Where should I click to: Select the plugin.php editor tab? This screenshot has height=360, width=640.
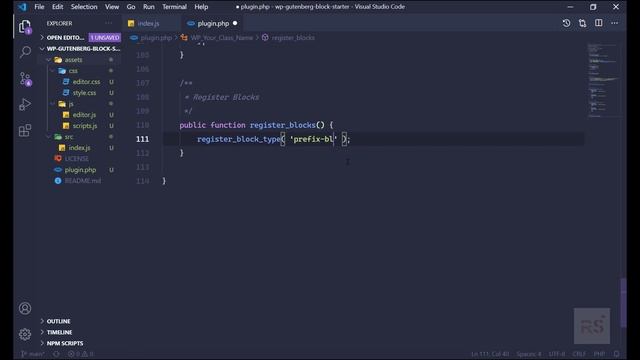coord(213,23)
